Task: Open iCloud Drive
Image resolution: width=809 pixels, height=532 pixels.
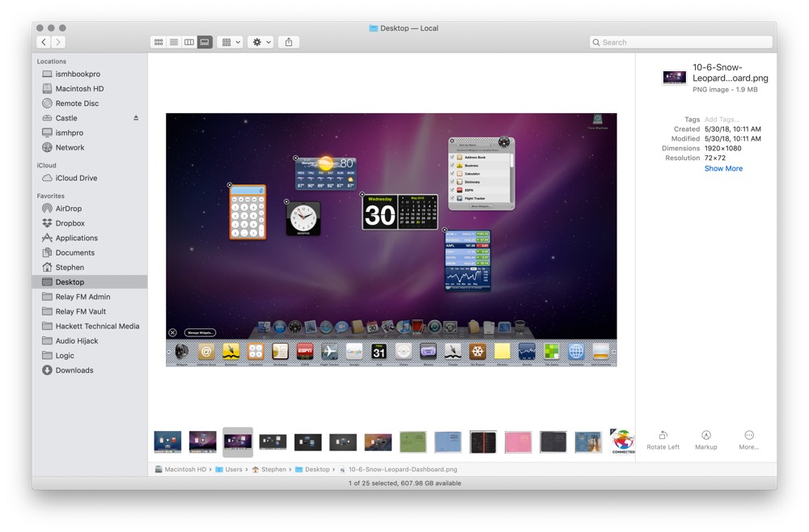Action: tap(90, 178)
